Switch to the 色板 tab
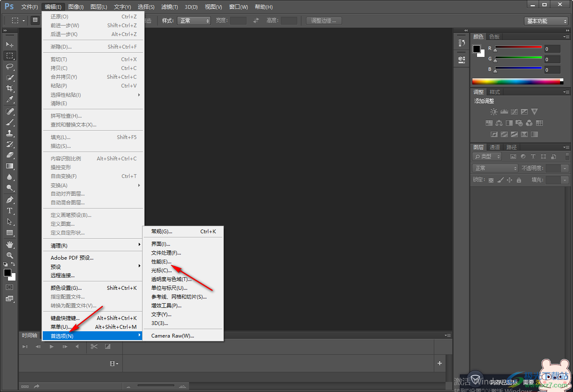This screenshot has height=392, width=573. [495, 37]
